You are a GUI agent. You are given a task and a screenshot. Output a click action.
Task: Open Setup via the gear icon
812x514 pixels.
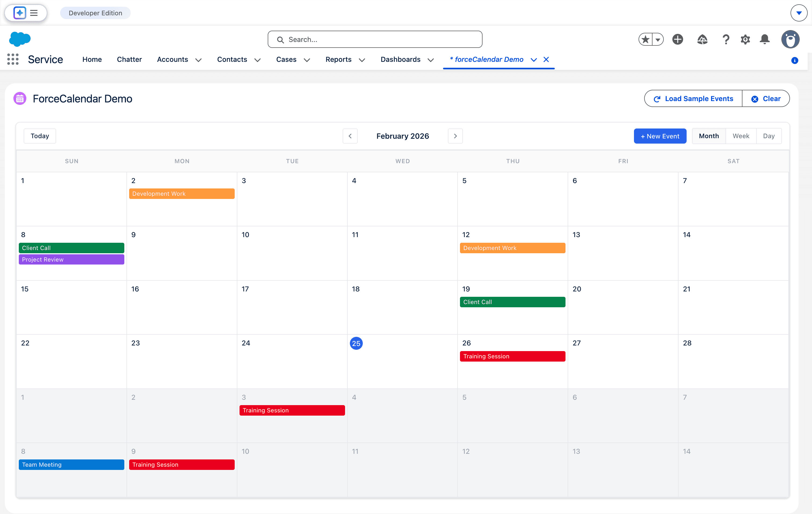pos(745,40)
